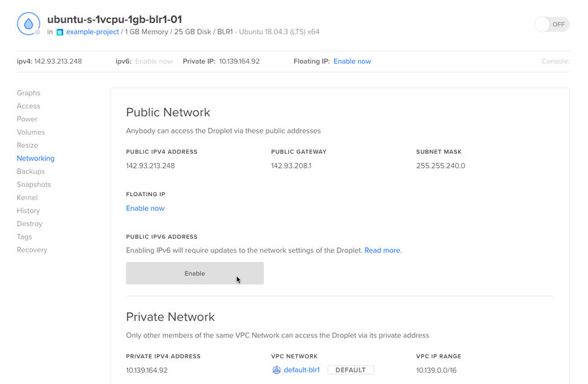Open the default-blr1 VPC network link
This screenshot has width=588, height=384.
click(301, 370)
